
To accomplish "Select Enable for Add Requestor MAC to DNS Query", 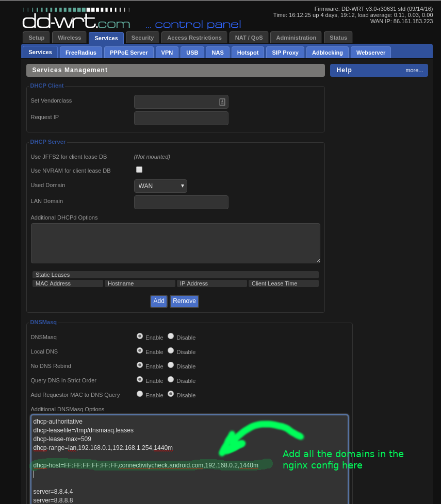I will [140, 394].
